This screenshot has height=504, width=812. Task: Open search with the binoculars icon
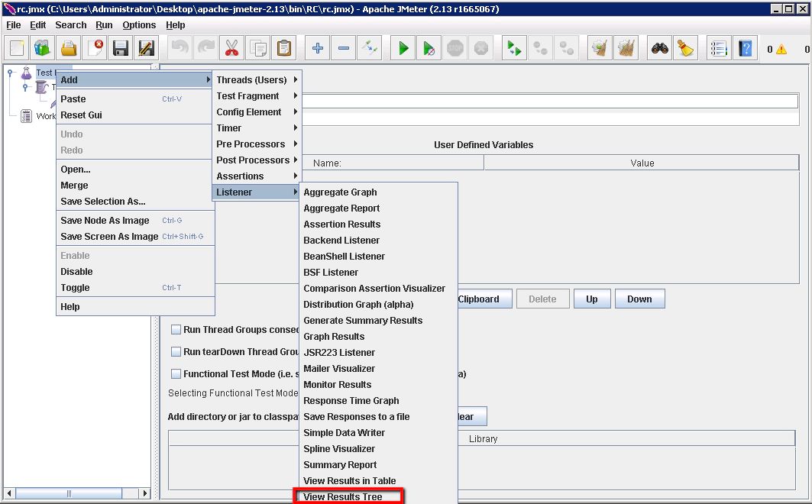click(x=662, y=47)
